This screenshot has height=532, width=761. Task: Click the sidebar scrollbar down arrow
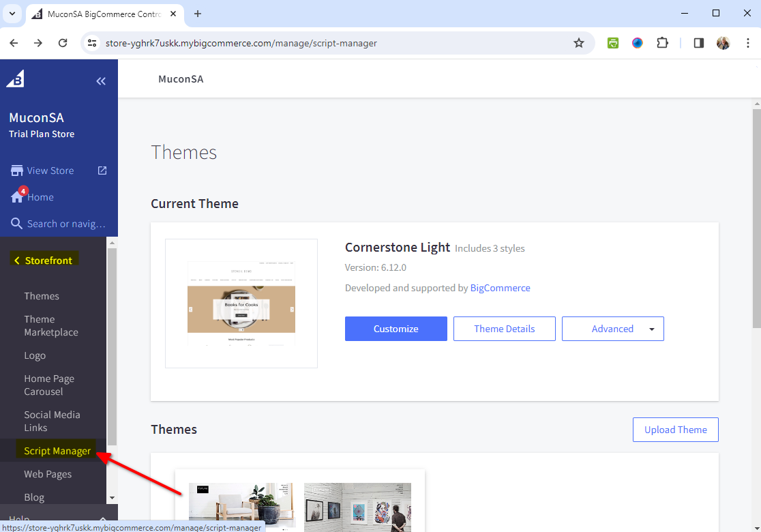coord(112,499)
